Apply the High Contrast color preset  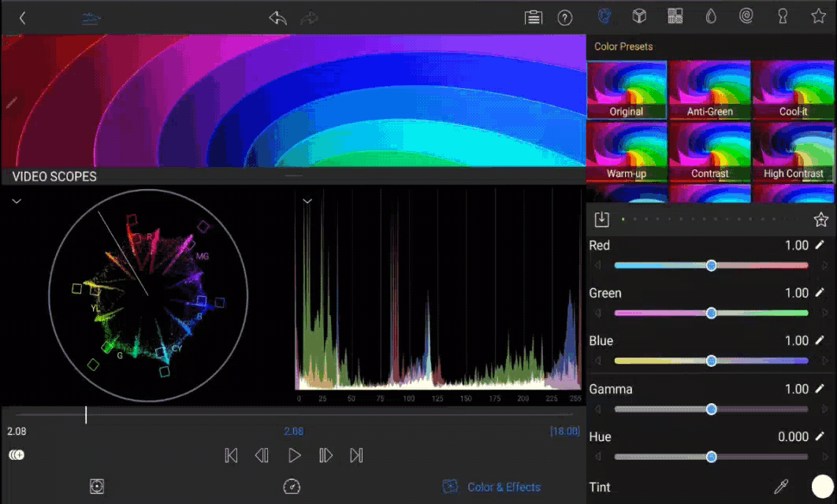coord(793,151)
